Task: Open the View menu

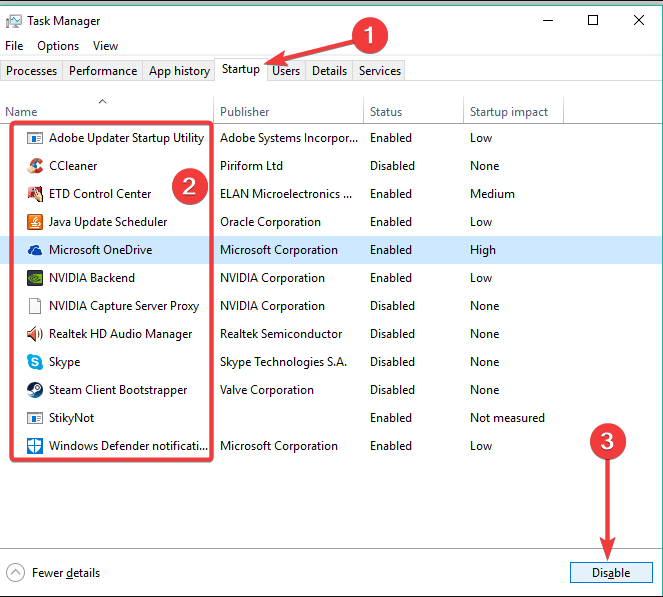Action: tap(105, 46)
